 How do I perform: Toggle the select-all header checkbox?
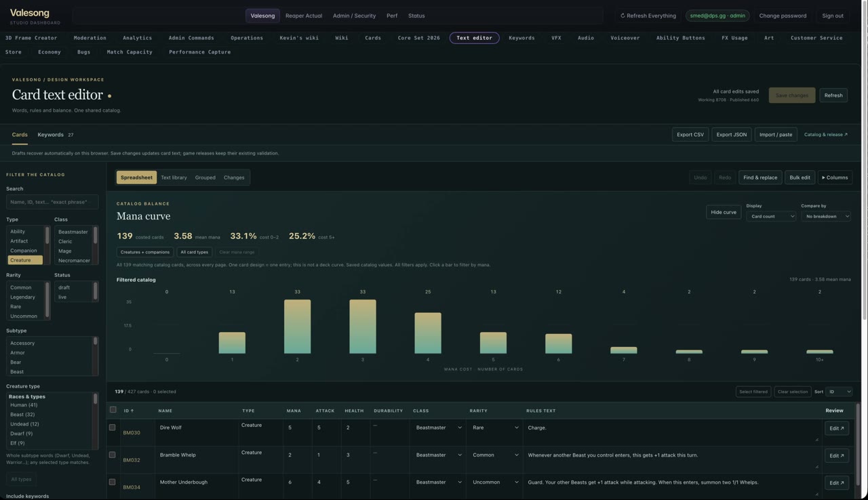[113, 410]
